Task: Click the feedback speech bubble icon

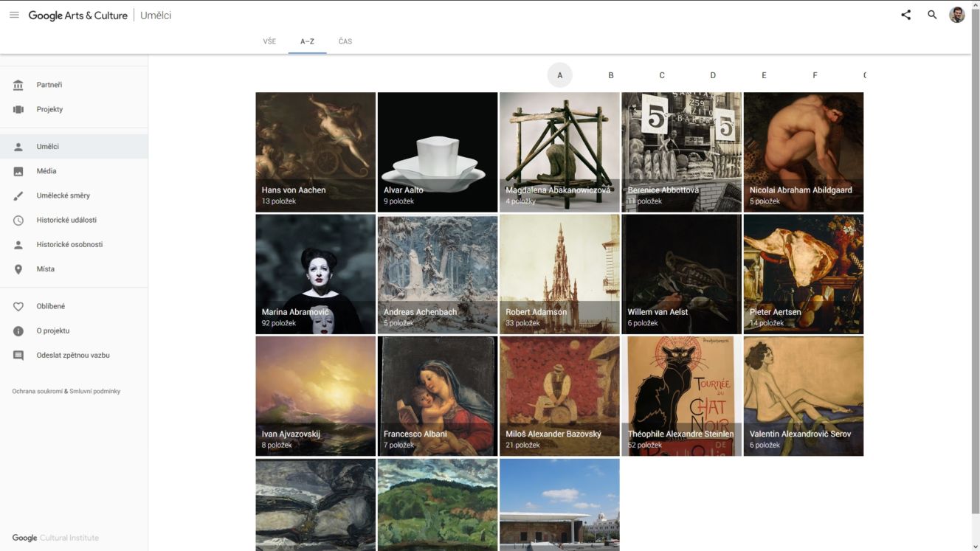Action: (18, 356)
